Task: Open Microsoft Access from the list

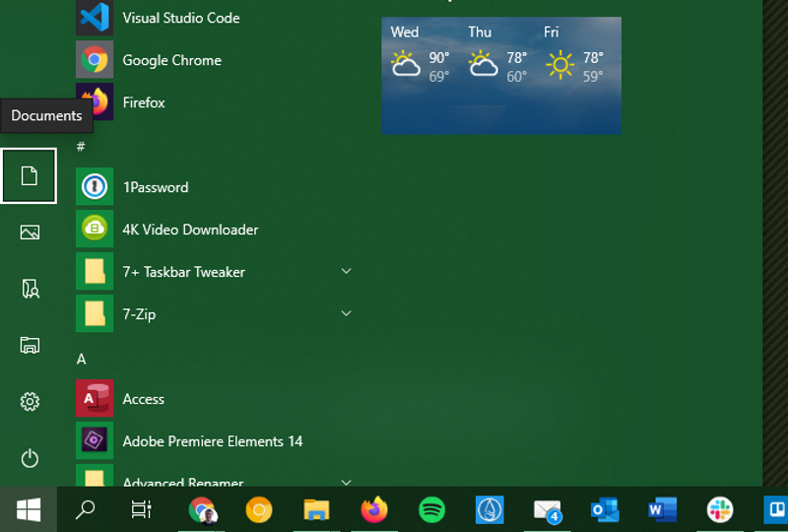Action: click(214, 398)
